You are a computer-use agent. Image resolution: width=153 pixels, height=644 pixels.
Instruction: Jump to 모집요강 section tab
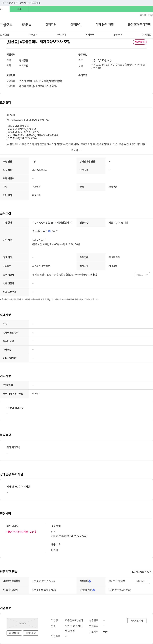click(x=4, y=35)
